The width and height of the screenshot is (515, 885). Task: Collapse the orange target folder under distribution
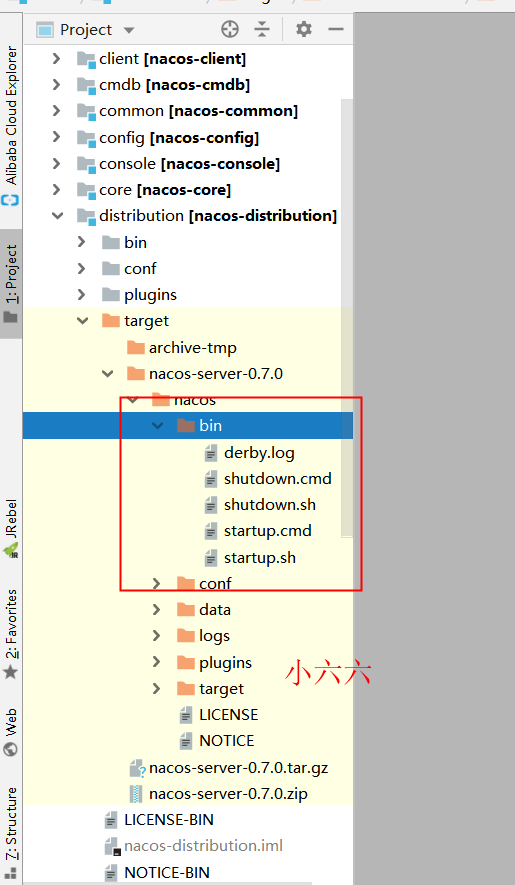click(x=83, y=321)
